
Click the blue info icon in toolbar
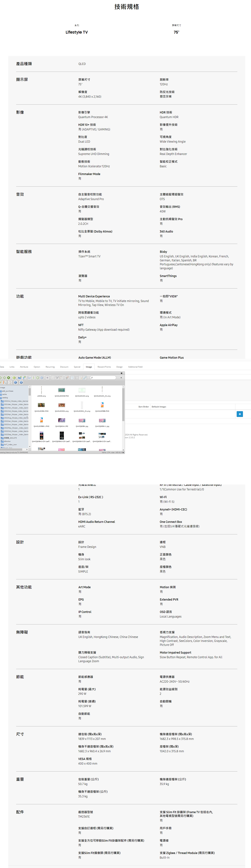coord(15,382)
